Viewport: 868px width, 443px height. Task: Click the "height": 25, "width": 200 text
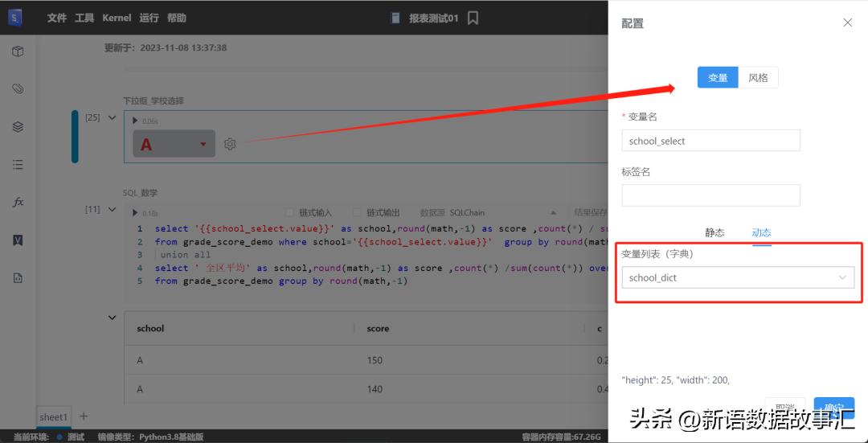676,379
